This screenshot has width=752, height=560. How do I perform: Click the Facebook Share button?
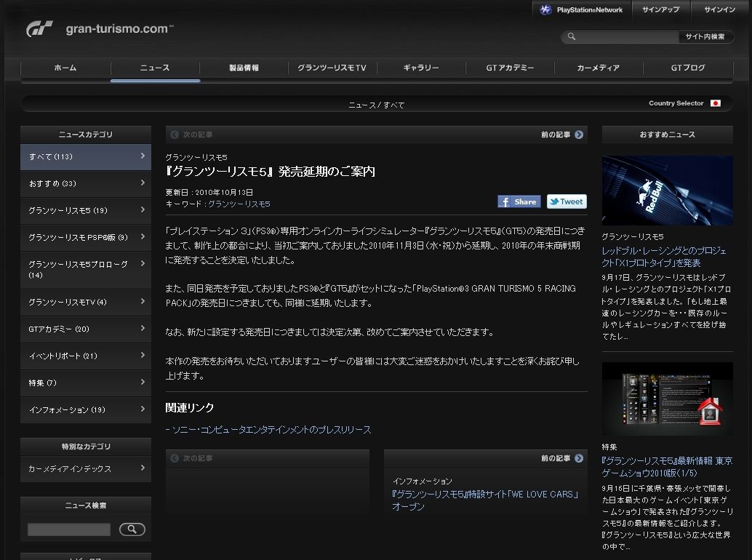pos(519,202)
